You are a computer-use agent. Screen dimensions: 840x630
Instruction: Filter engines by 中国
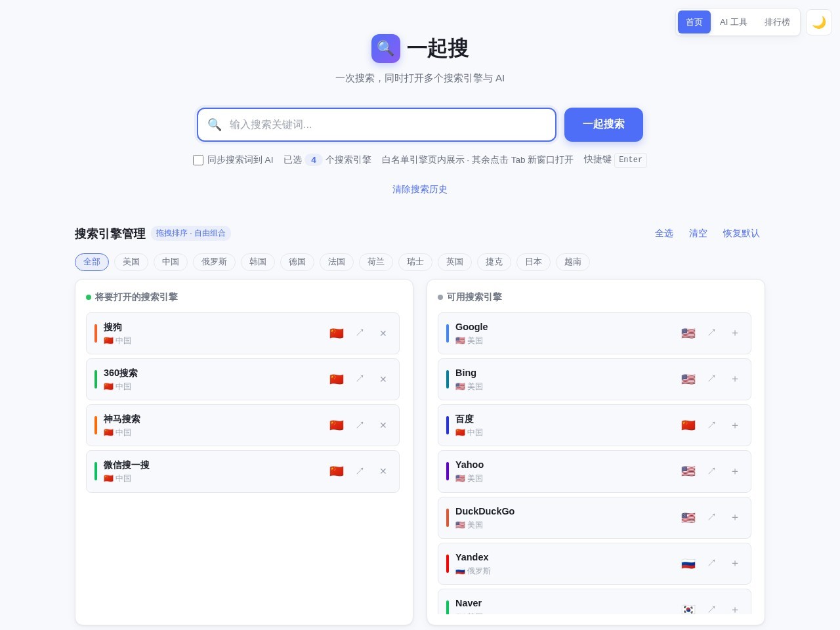point(171,262)
